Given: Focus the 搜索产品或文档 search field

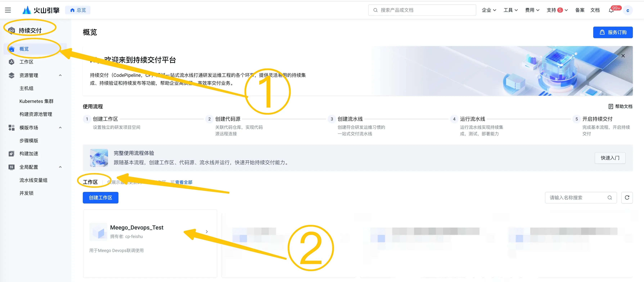Looking at the screenshot, I should (422, 10).
